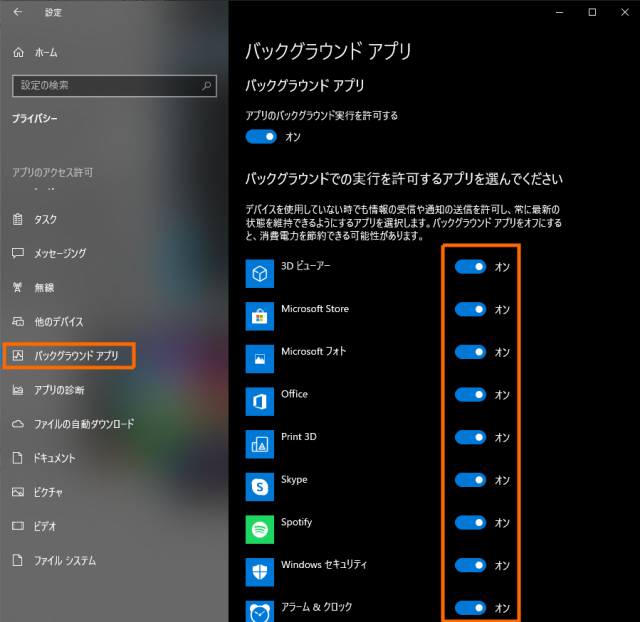This screenshot has width=640, height=622.
Task: Disable the Office background toggle
Action: coord(470,395)
